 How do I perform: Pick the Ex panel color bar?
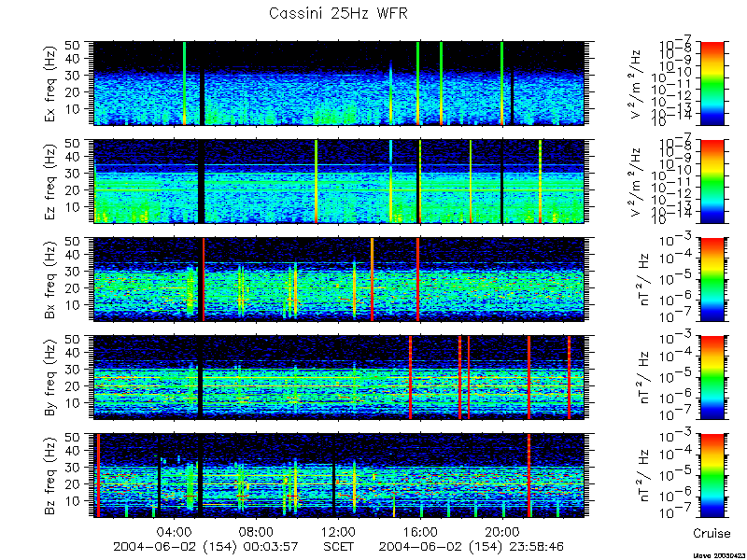712,83
